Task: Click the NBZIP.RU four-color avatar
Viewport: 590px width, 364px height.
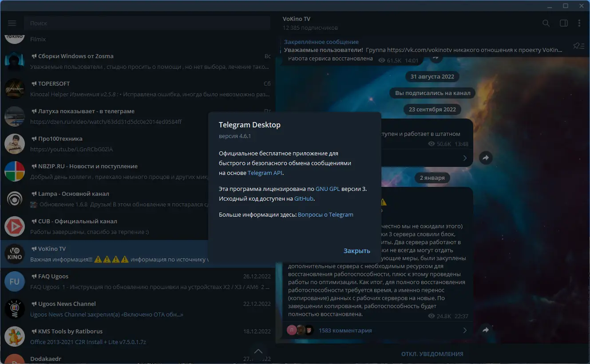Action: pos(15,172)
